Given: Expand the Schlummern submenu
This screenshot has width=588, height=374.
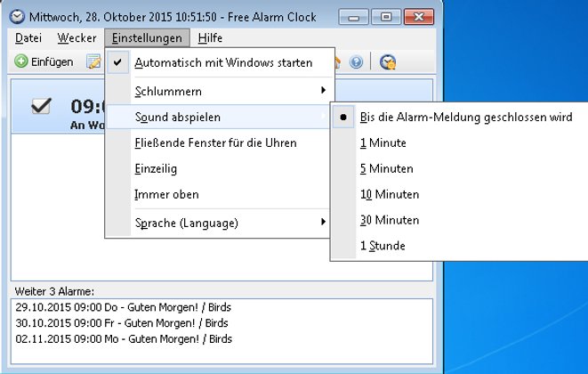Looking at the screenshot, I should pyautogui.click(x=220, y=91).
